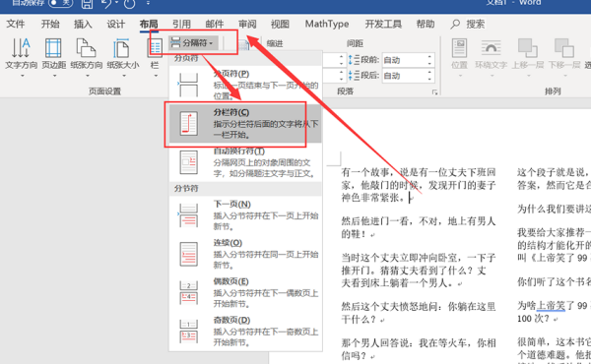Image resolution: width=591 pixels, height=364 pixels.
Task: Adjust the 段后 spacing stepper arrows
Action: [x=430, y=76]
